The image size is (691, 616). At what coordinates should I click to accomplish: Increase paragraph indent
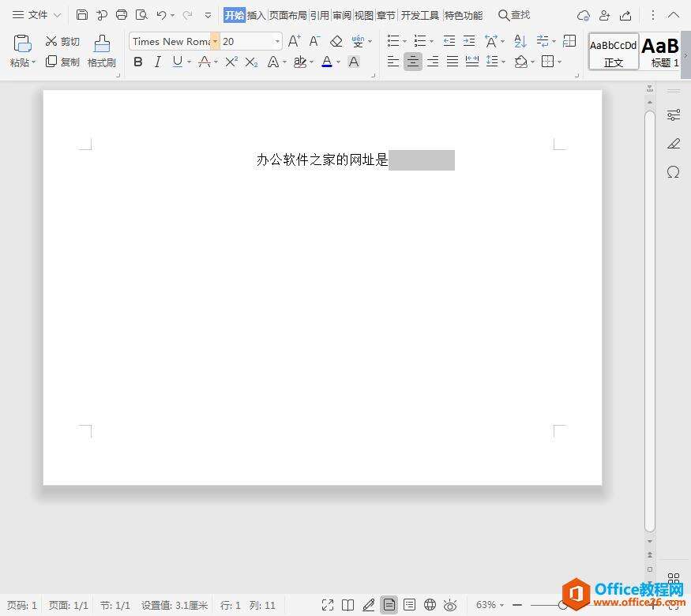click(x=469, y=41)
